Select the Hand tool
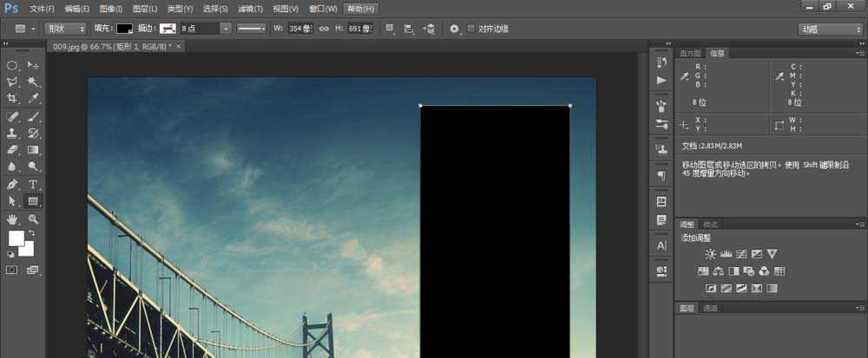Viewport: 868px width, 358px height. pos(13,218)
